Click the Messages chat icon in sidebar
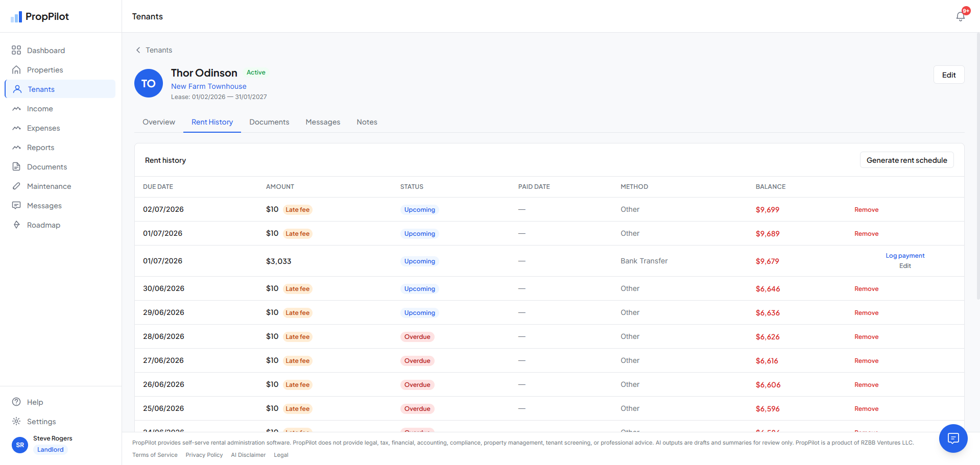The image size is (980, 465). click(x=16, y=205)
